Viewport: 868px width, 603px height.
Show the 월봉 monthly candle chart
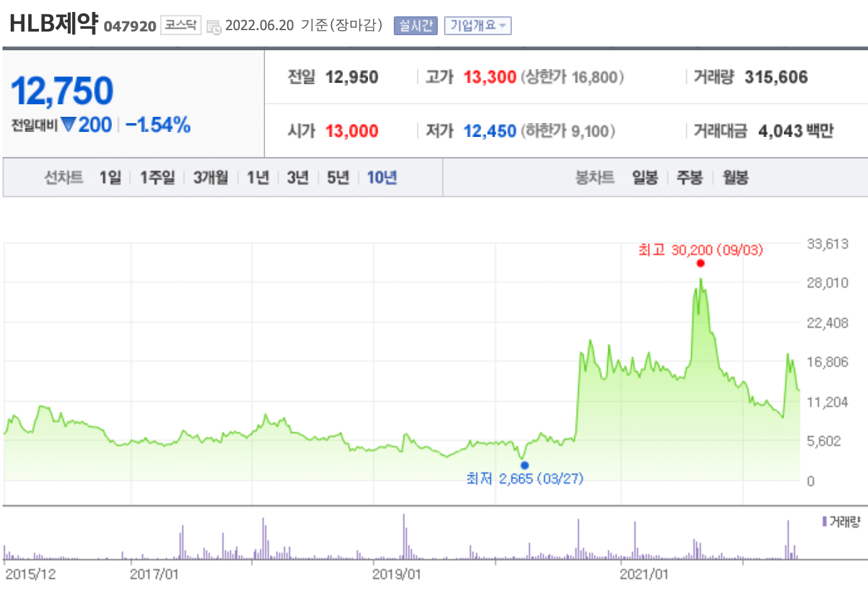click(735, 178)
